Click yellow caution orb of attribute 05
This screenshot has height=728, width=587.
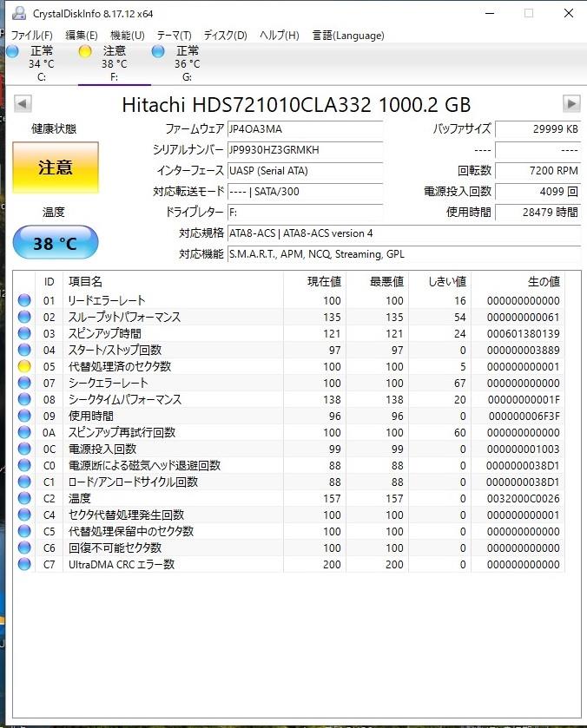click(x=24, y=366)
